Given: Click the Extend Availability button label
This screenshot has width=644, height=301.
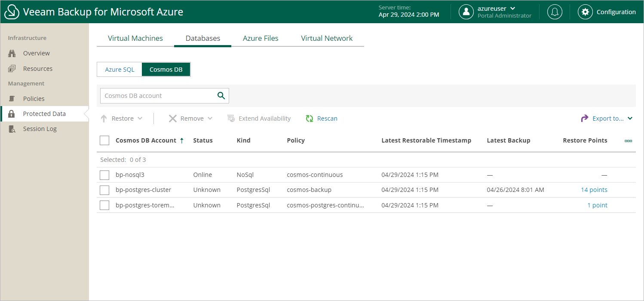Looking at the screenshot, I should click(265, 119).
